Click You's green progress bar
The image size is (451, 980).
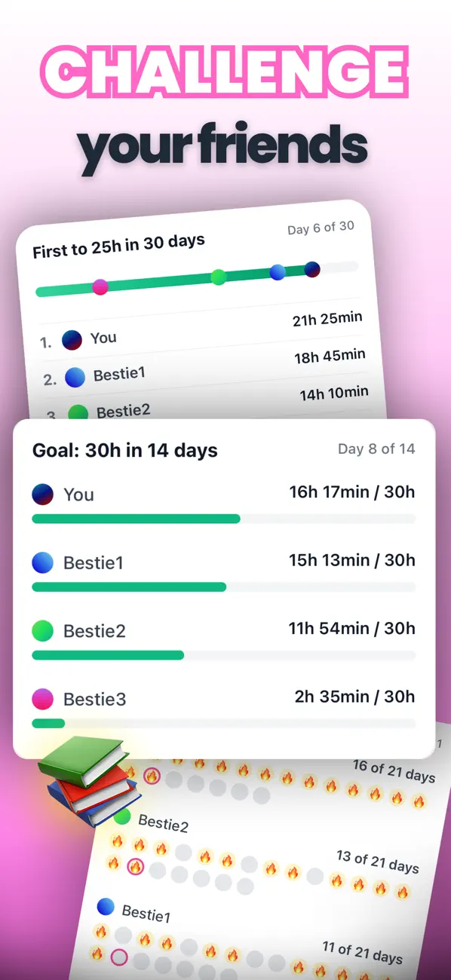(136, 519)
